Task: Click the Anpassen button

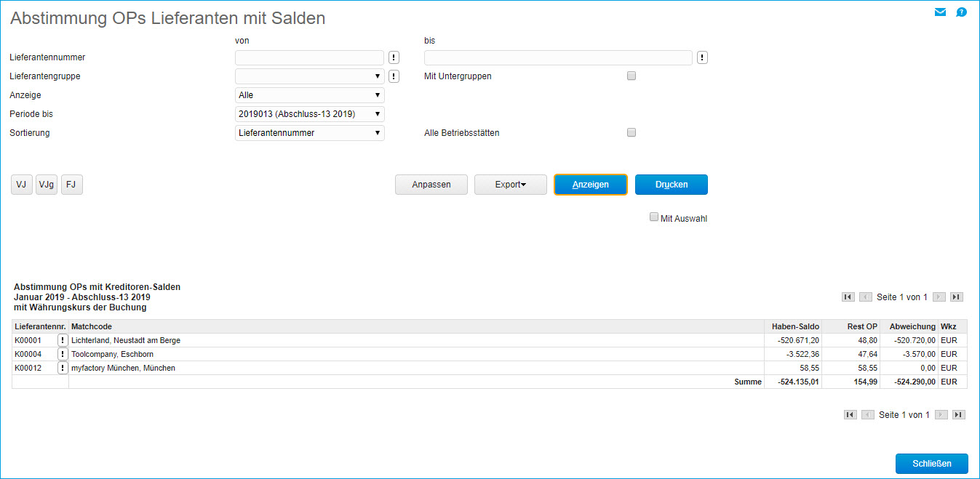Action: tap(431, 185)
